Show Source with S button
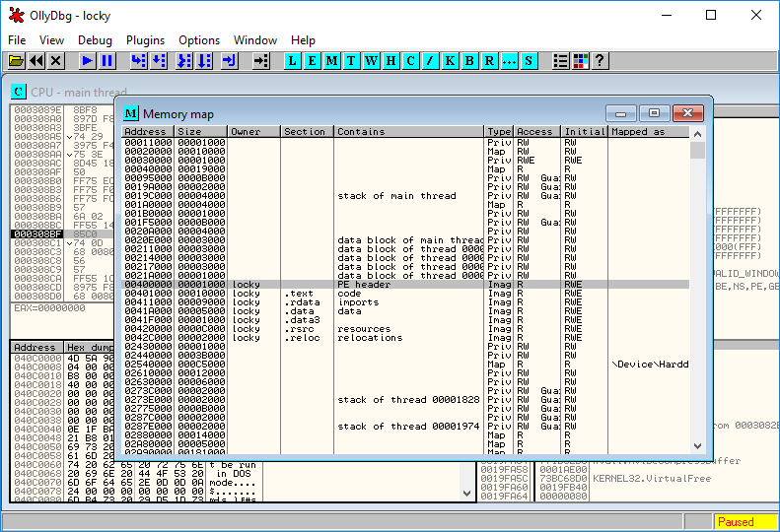Screen dimensions: 780x532 click(529, 61)
